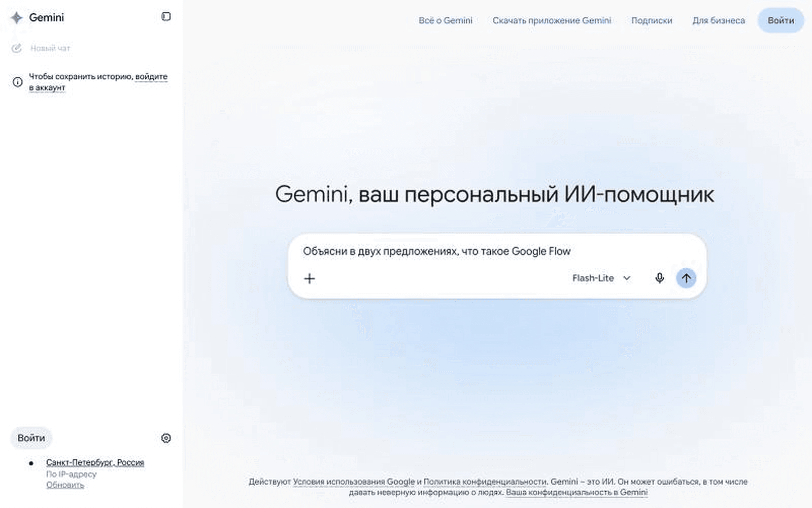Open the 'Подписки' menu item
This screenshot has height=508, width=812.
pyautogui.click(x=652, y=21)
